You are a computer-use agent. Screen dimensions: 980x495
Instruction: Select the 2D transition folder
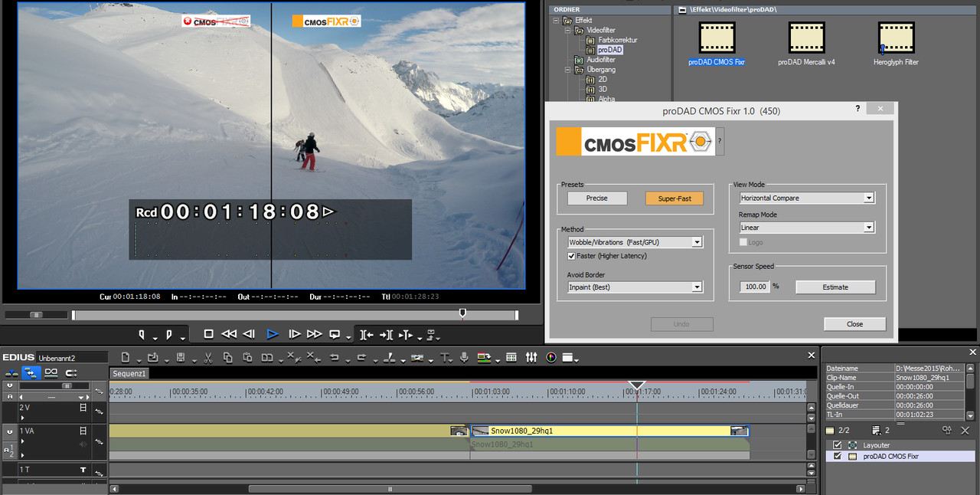tap(602, 80)
